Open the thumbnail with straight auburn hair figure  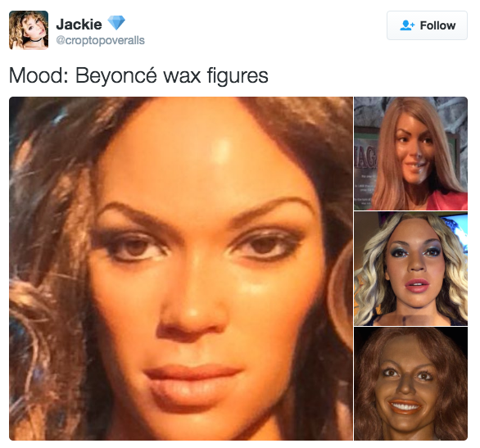(x=411, y=153)
